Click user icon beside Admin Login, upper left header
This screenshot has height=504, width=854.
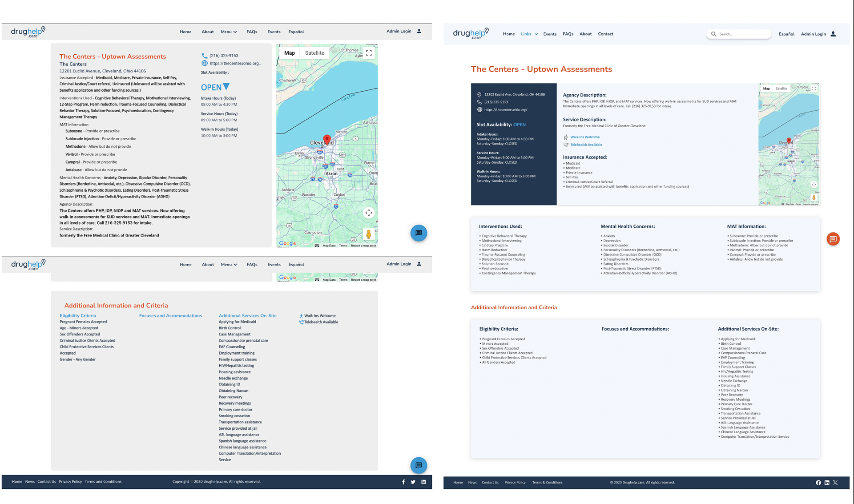419,31
